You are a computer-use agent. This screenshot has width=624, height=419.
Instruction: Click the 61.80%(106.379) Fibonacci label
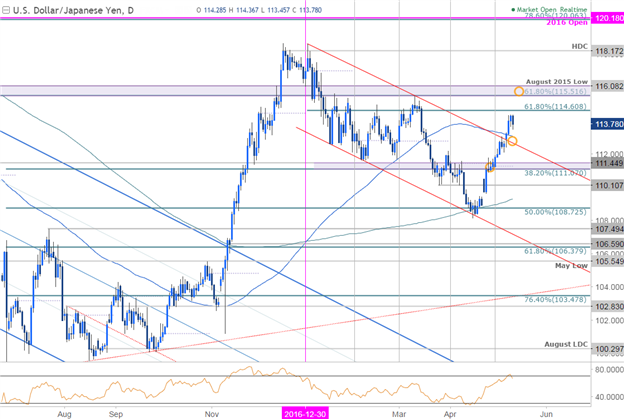coord(555,251)
